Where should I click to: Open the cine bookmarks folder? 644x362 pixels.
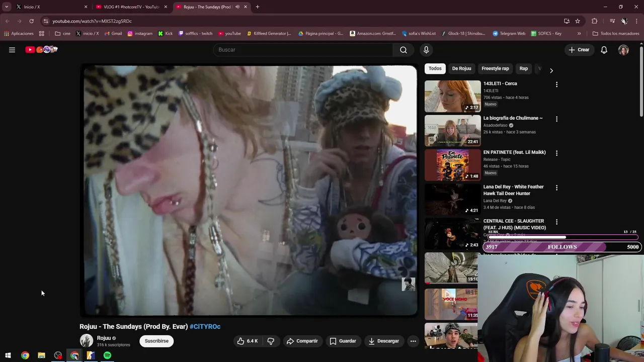[62, 34]
